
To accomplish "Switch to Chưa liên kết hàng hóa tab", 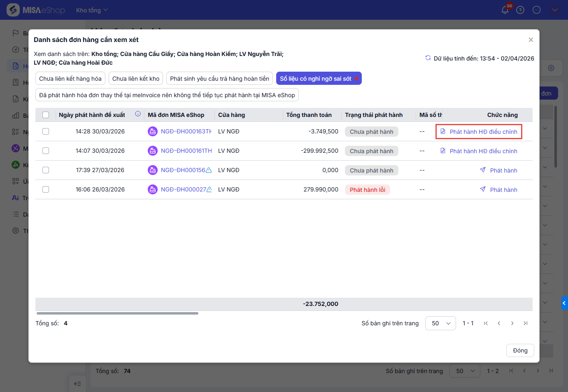I will click(70, 79).
